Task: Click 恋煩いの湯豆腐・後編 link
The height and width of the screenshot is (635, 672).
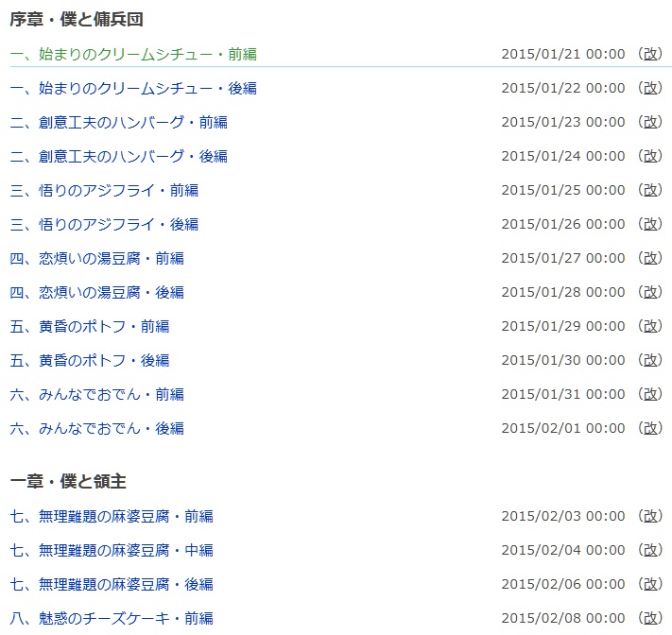Action: [96, 292]
